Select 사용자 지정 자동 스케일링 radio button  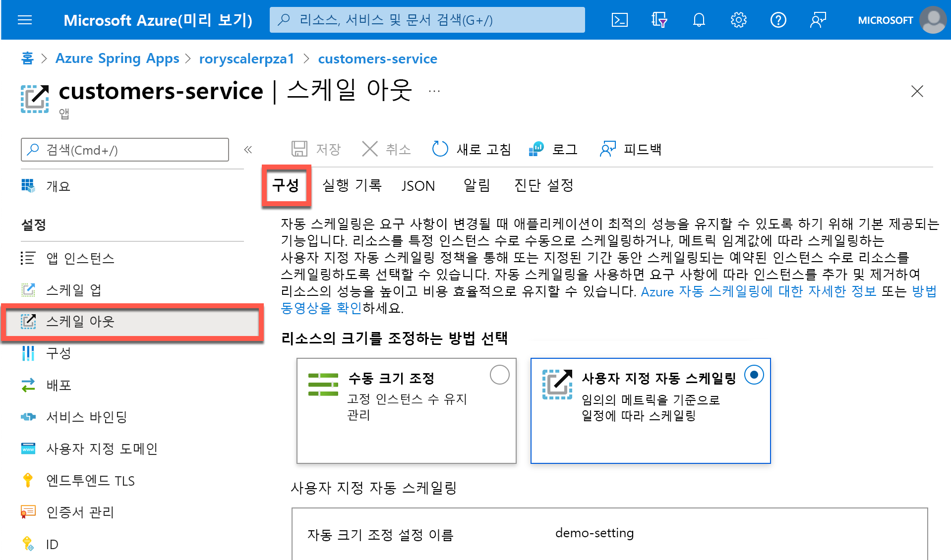click(x=754, y=375)
